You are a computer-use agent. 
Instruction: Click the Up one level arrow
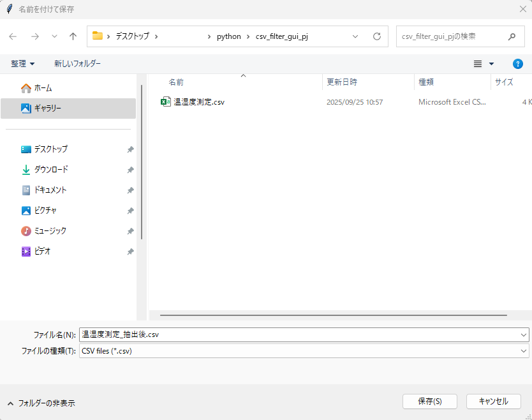click(73, 36)
